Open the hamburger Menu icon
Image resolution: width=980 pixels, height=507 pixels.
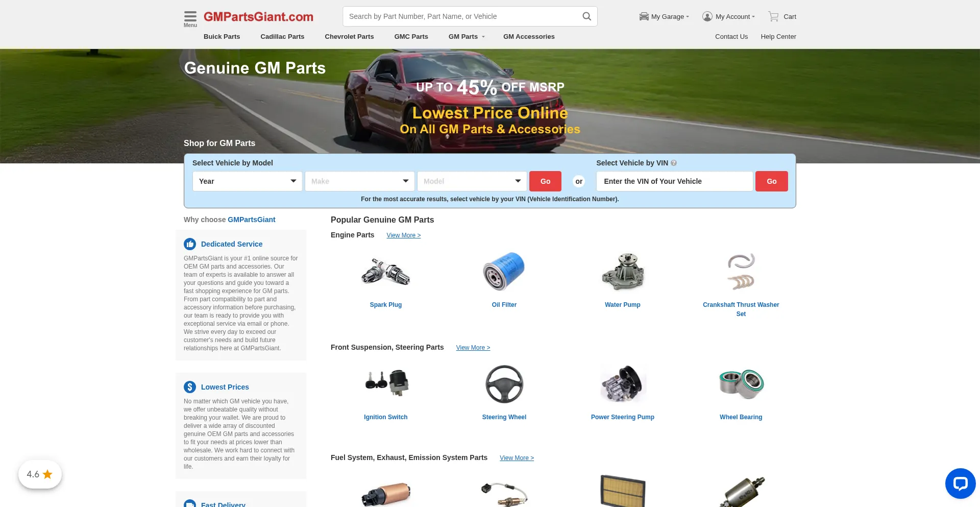(190, 15)
